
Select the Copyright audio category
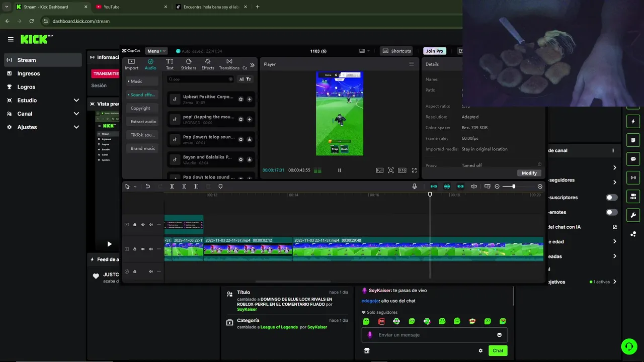(x=142, y=108)
